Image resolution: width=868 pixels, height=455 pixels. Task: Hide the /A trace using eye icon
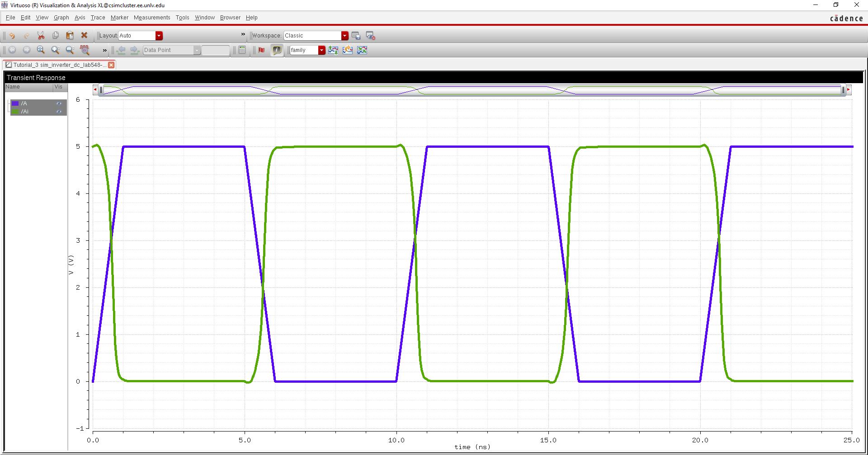[x=59, y=103]
